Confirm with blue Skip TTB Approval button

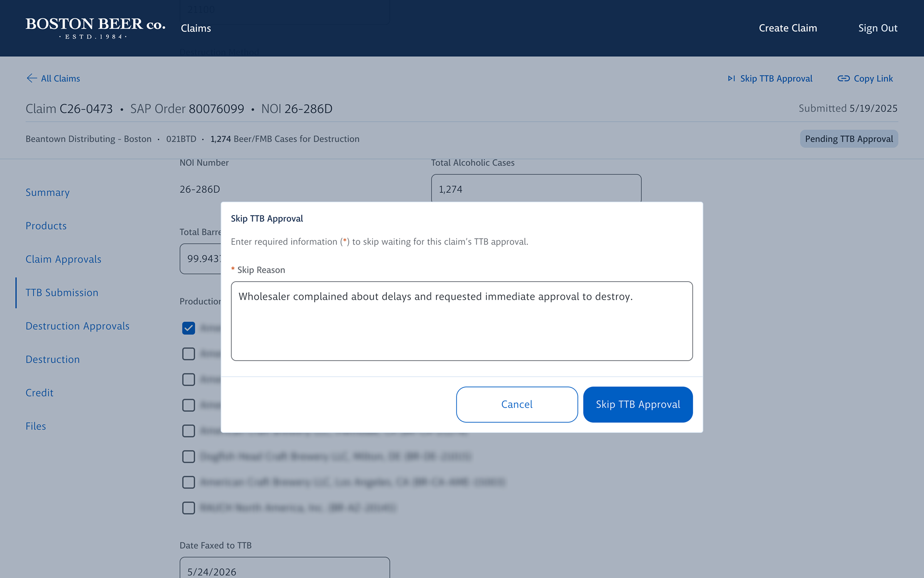tap(638, 404)
